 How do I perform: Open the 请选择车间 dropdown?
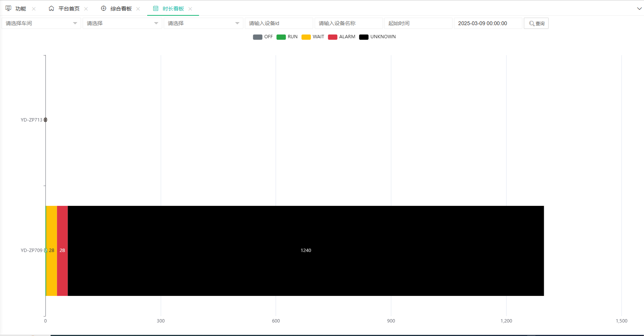click(41, 23)
